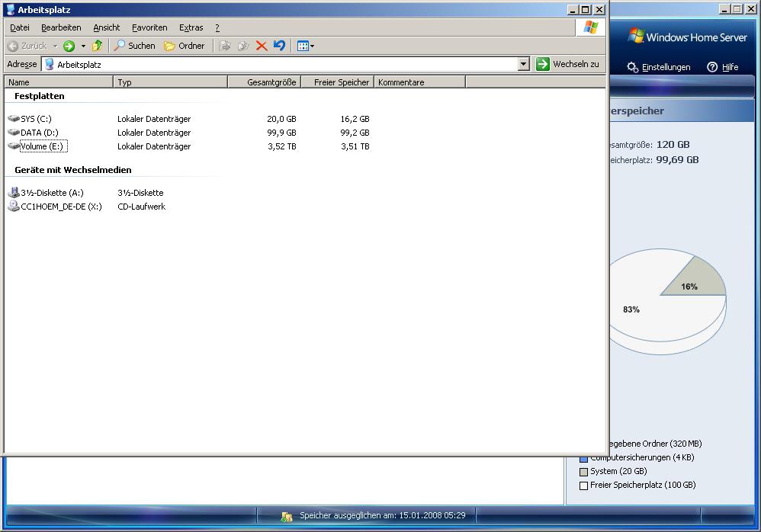Click the red X delete icon
This screenshot has width=761, height=532.
261,46
